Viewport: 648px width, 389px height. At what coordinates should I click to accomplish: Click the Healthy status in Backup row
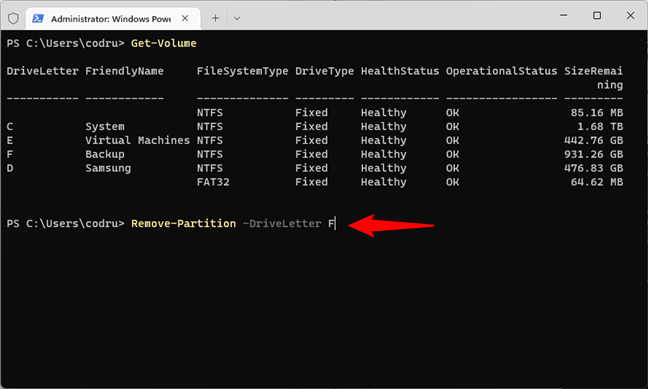point(384,155)
